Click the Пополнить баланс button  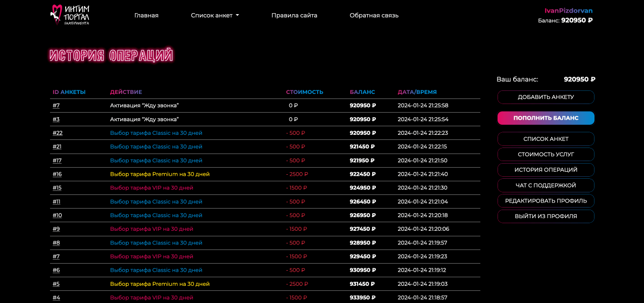click(x=546, y=118)
